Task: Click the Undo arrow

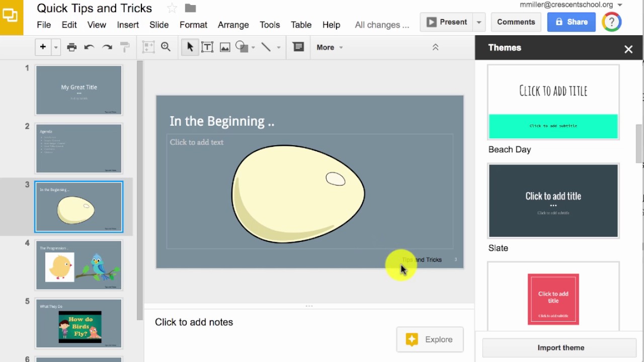Action: coord(90,47)
